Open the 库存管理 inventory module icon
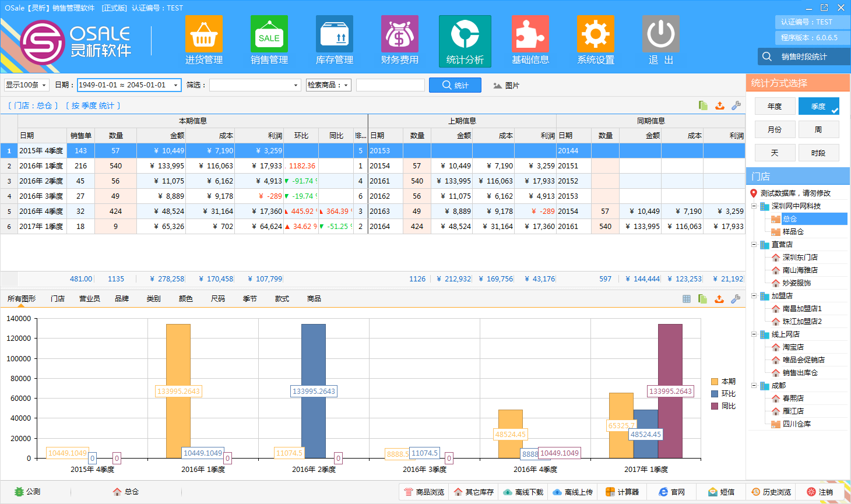 (x=335, y=40)
